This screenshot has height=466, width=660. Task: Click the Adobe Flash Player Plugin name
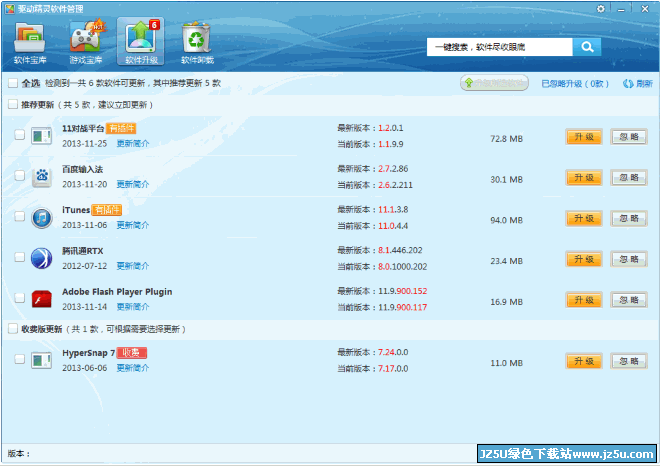[117, 292]
